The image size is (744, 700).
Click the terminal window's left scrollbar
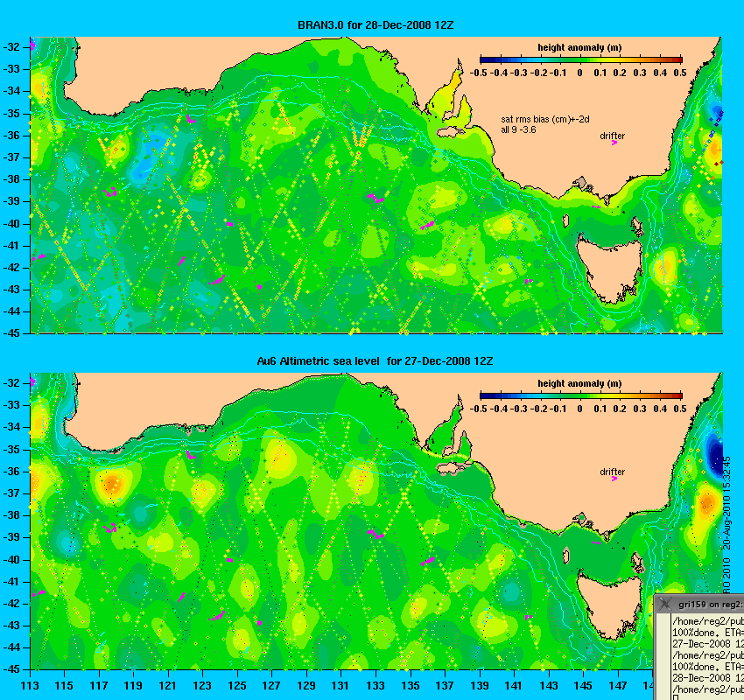[663, 656]
